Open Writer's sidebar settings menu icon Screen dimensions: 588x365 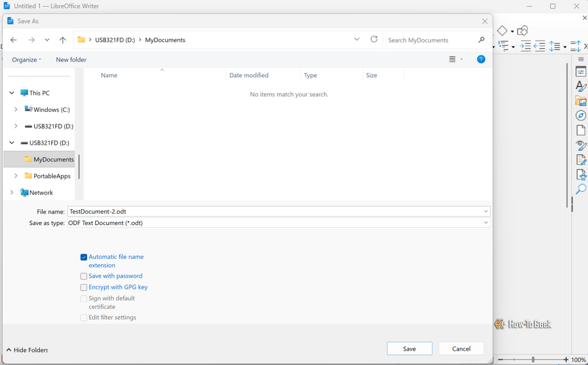point(581,59)
